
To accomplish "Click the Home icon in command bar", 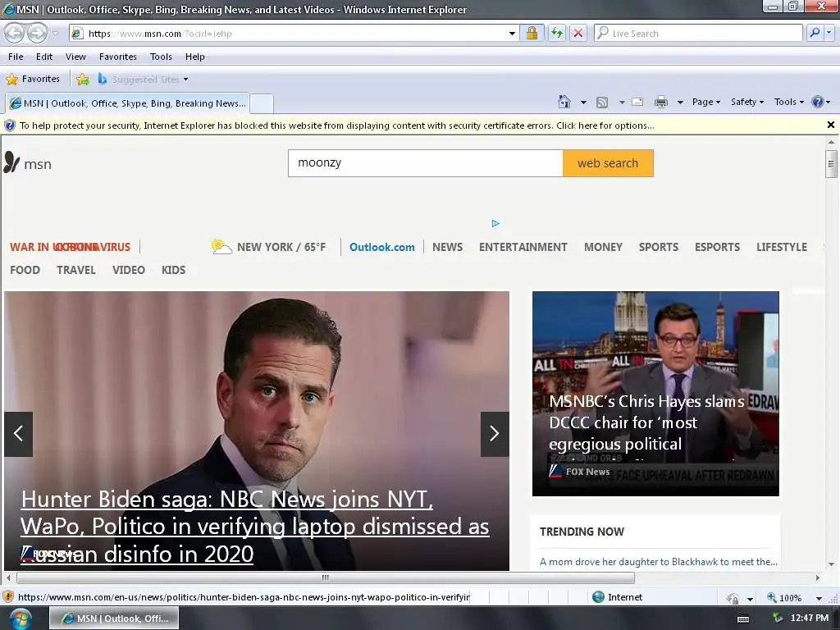I will click(x=564, y=101).
